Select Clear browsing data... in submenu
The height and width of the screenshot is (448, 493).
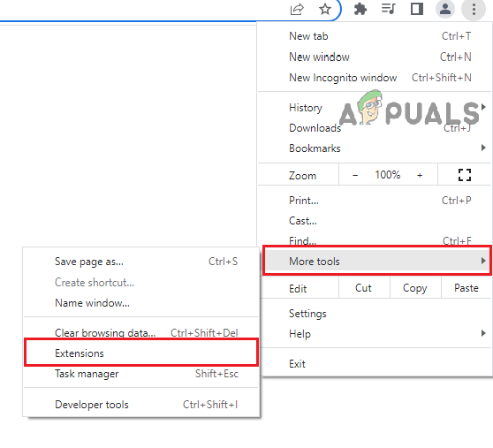click(141, 332)
